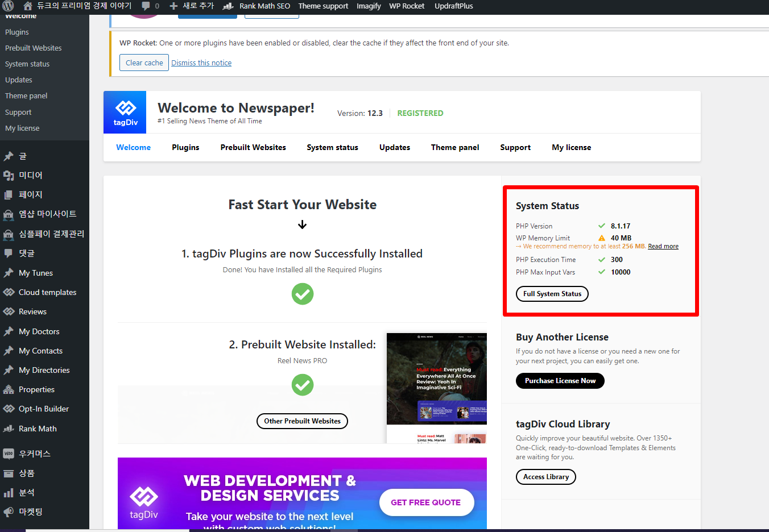
Task: Click the Version: 12.3 text
Action: point(360,113)
